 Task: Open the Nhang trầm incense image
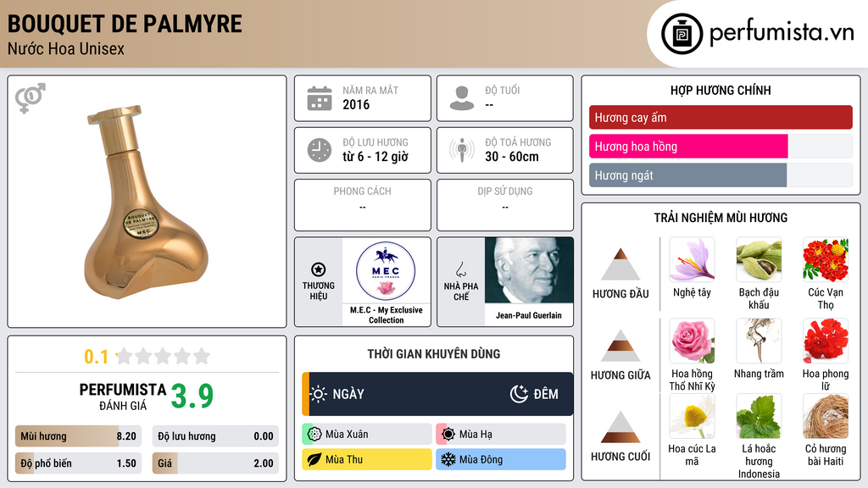click(x=759, y=341)
